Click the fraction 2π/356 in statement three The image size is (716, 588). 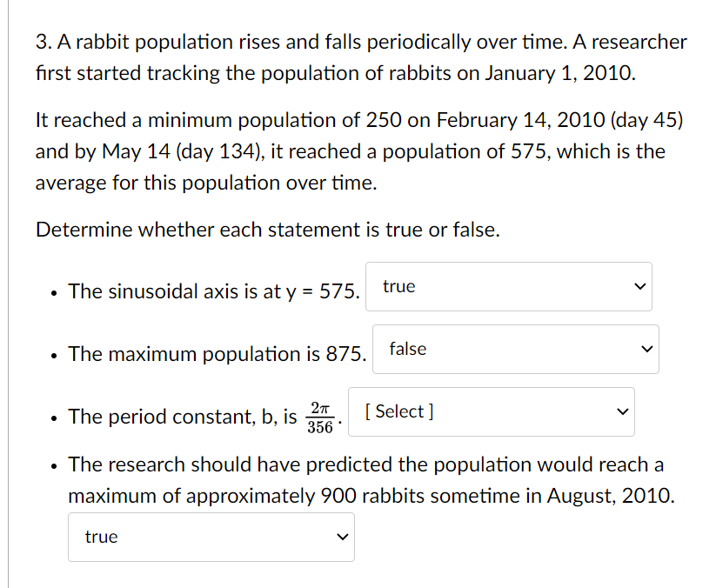click(319, 415)
